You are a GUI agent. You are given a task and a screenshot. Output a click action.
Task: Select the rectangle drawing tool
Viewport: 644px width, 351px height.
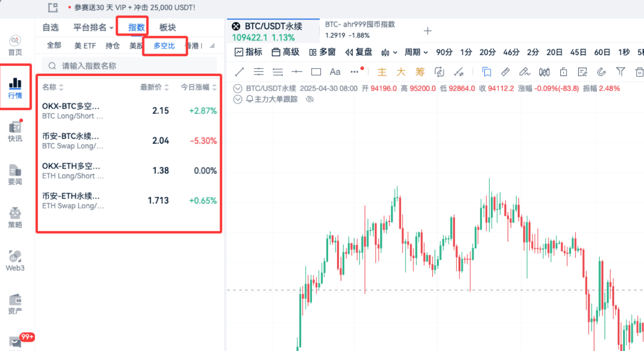(x=316, y=72)
